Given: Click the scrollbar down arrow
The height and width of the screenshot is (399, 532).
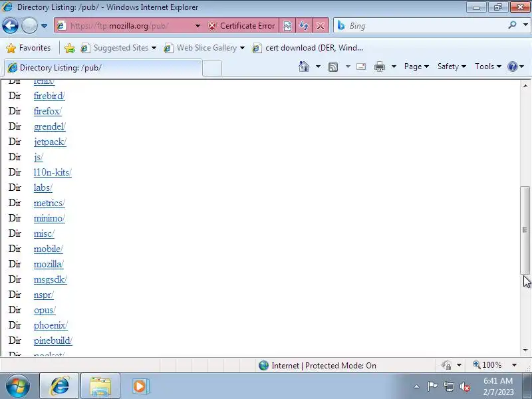Looking at the screenshot, I should point(525,350).
